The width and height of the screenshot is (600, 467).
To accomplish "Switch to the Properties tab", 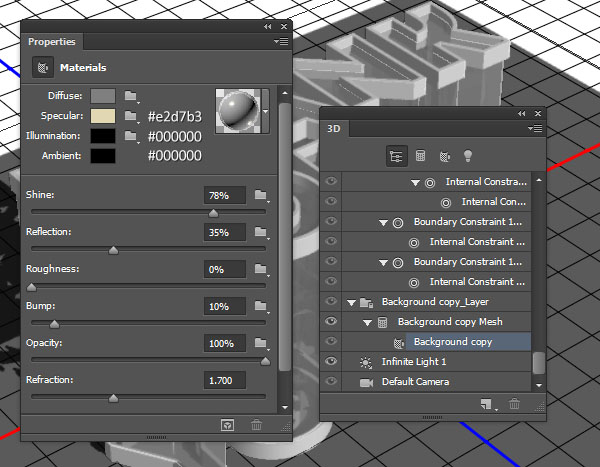I will [51, 42].
